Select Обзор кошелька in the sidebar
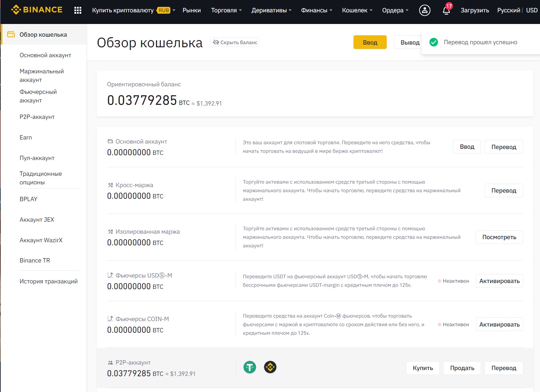Screen dimensions: 540x392 click(44, 34)
